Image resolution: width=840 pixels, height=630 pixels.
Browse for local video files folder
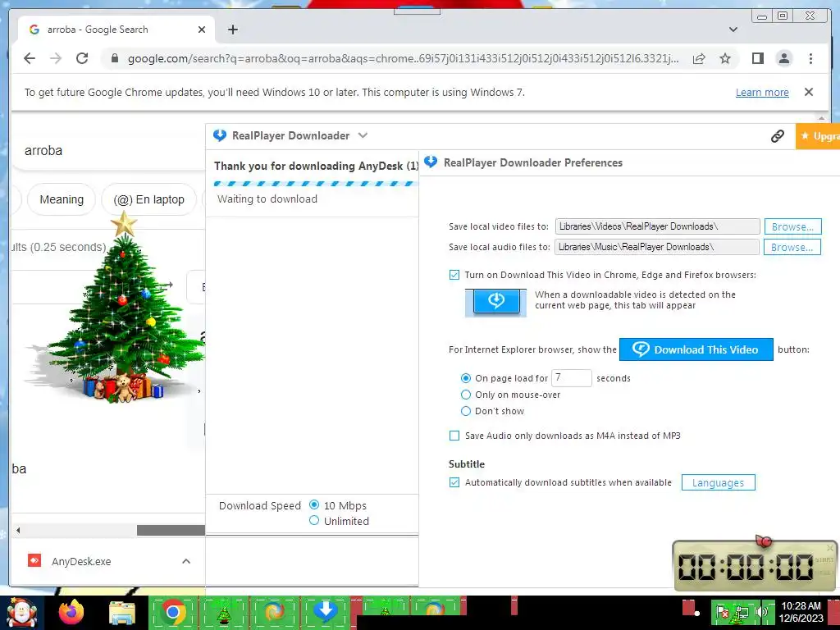792,226
